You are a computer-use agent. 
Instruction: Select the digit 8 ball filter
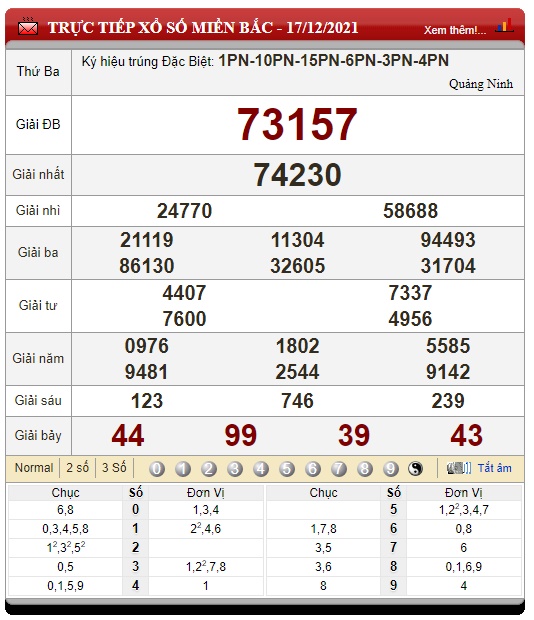[x=364, y=469]
